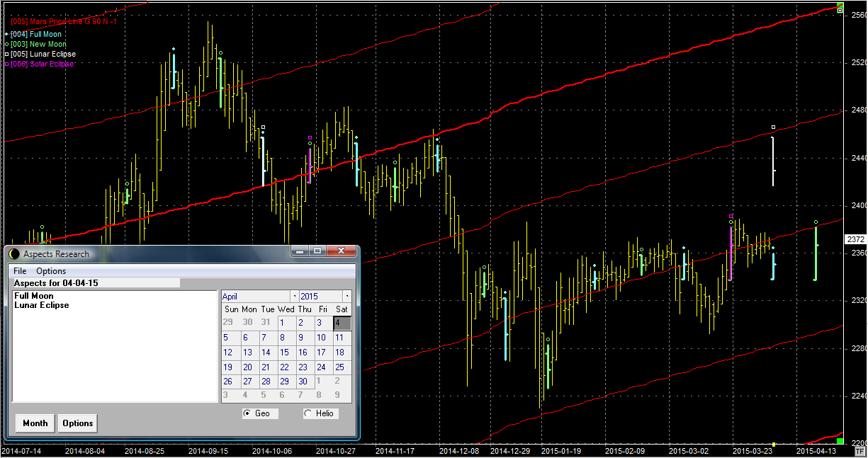Click the Full Moon legend marker
The image size is (868, 458).
6,34
